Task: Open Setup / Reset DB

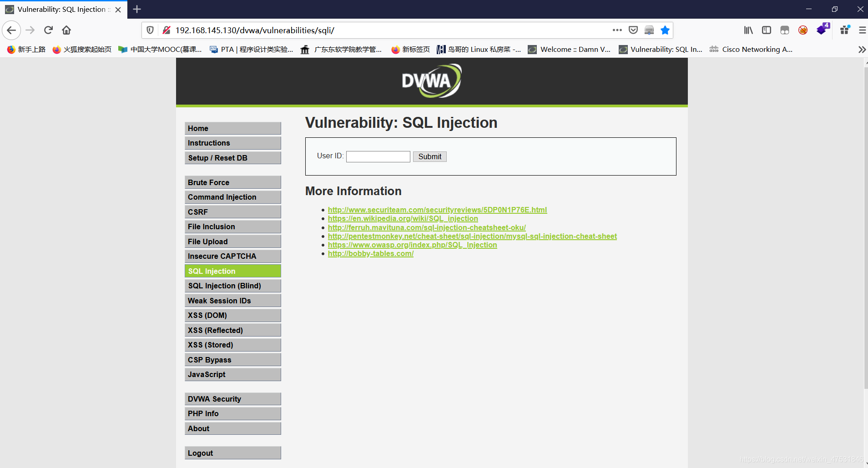Action: tap(233, 158)
